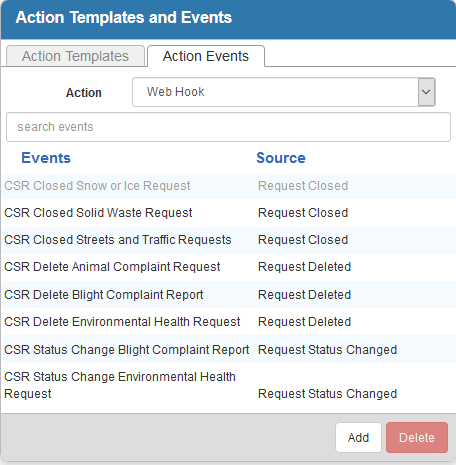Select the Web Hook combo box

coord(284,92)
